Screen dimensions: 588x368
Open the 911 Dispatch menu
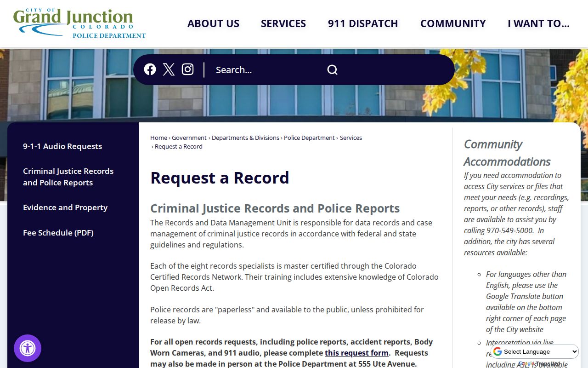[363, 23]
